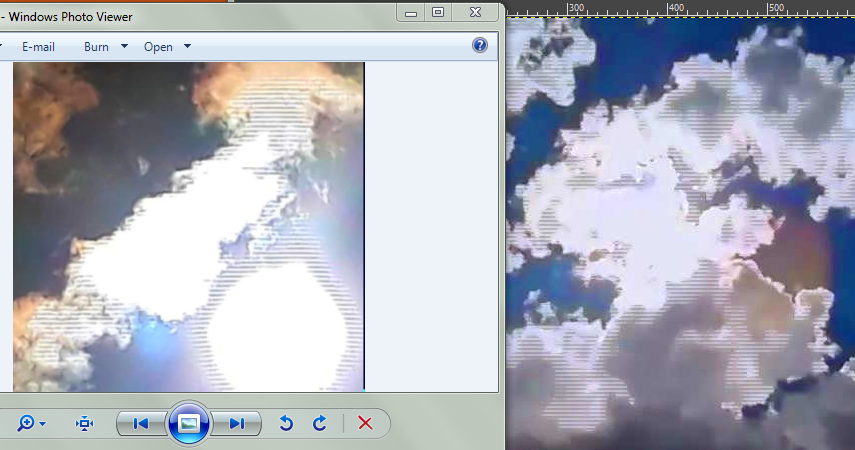Click the zoom magnifier icon

[x=26, y=424]
